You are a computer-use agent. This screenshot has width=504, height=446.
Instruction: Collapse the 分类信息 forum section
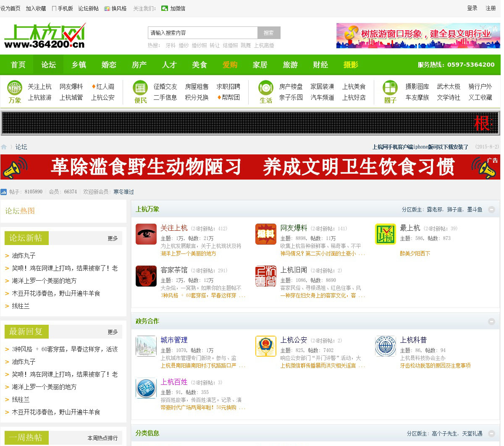(x=491, y=433)
